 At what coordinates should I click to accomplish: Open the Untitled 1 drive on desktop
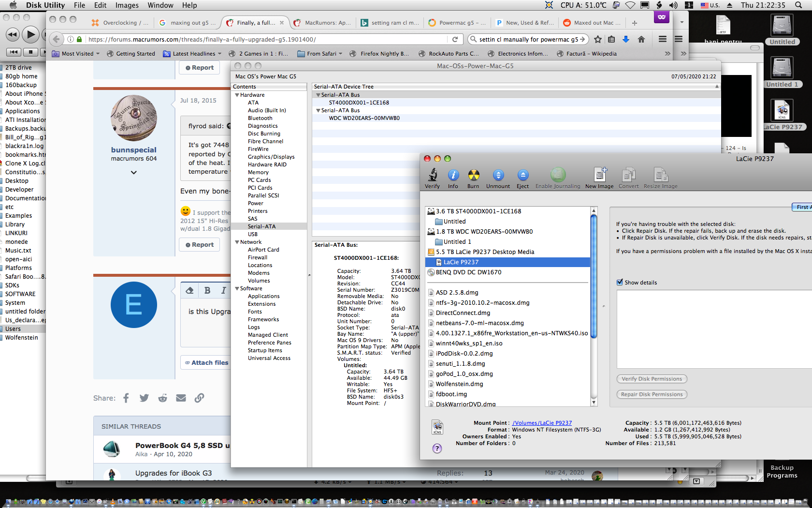[782, 73]
